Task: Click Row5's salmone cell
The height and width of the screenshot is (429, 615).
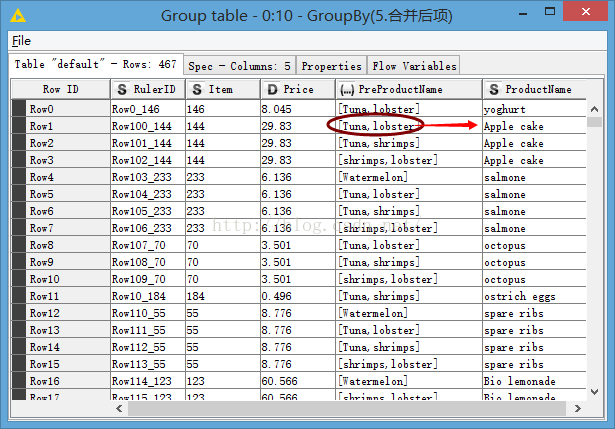Action: pos(535,194)
